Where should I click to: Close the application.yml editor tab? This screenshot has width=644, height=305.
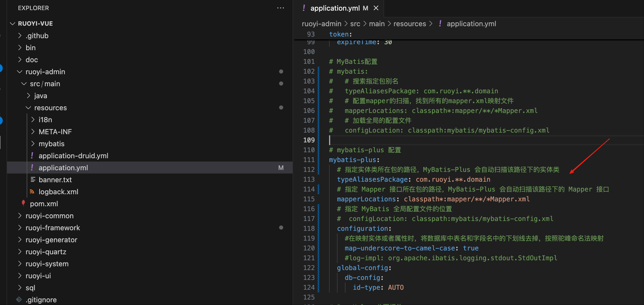[x=376, y=8]
